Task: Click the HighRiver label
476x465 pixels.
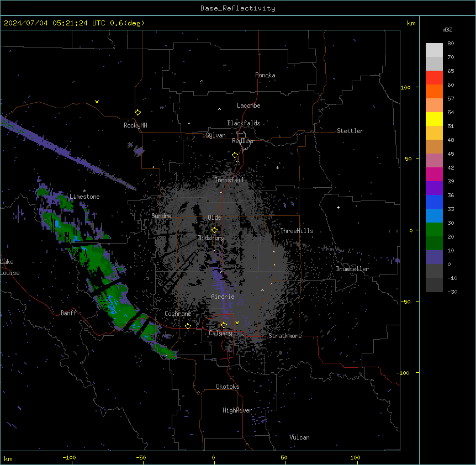Action: pos(237,410)
